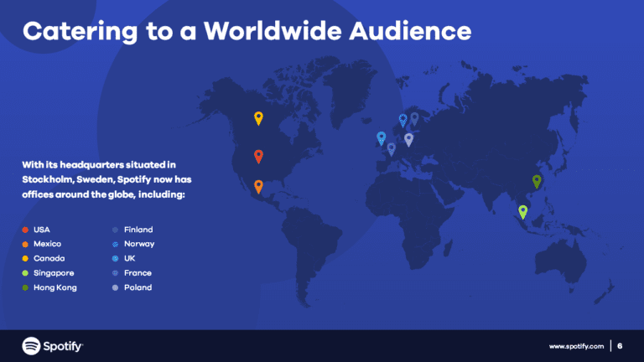
Task: Select the blue UK legend dot
Action: (116, 259)
